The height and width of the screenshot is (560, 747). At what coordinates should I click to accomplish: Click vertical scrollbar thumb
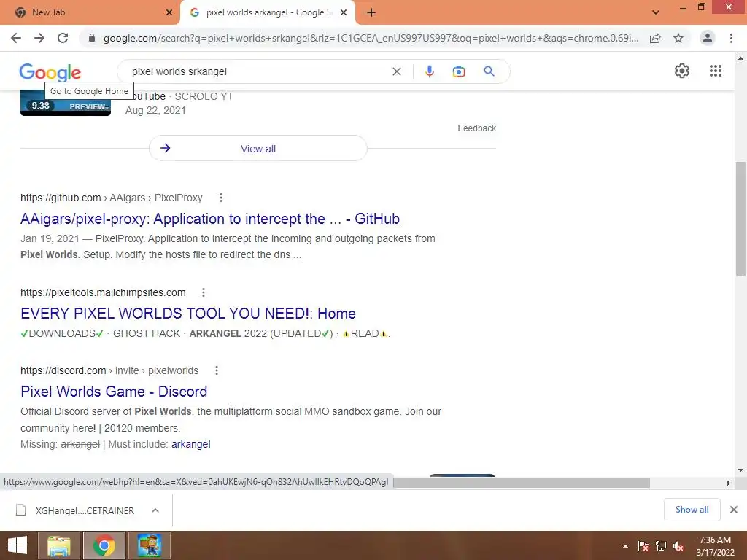point(740,219)
